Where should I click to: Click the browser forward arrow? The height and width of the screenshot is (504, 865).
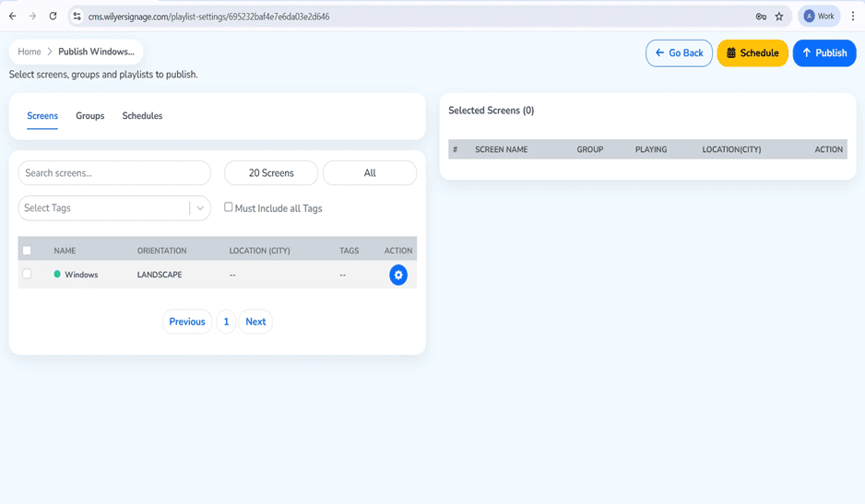tap(32, 16)
